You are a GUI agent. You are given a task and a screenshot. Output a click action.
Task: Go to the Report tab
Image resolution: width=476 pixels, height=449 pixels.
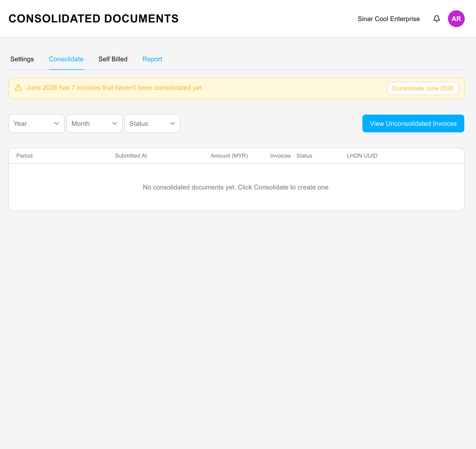click(x=152, y=59)
